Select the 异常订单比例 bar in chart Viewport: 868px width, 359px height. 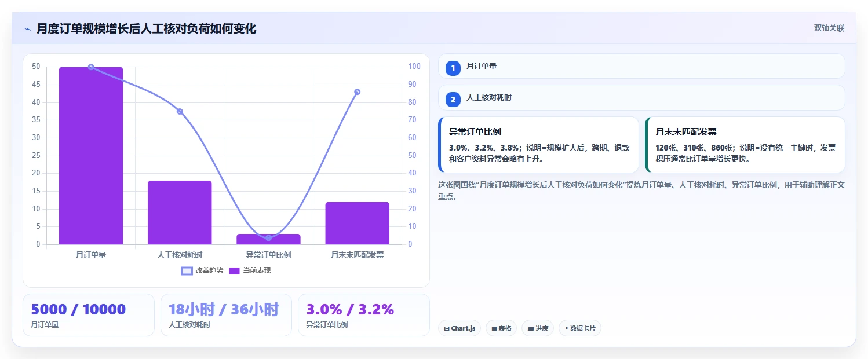click(268, 239)
